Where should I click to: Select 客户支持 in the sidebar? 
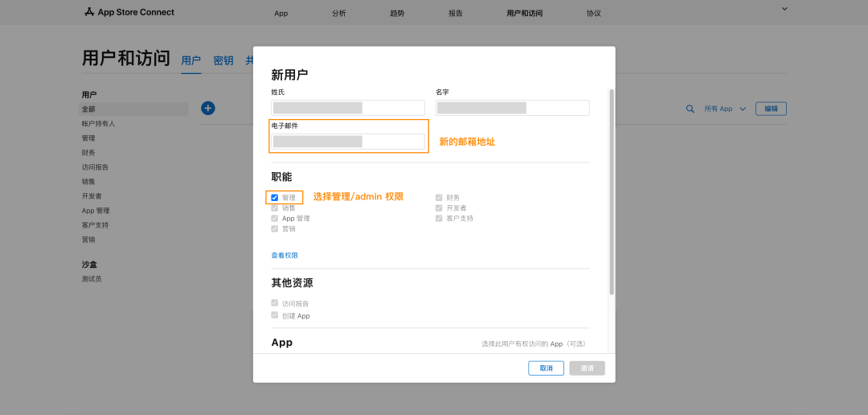click(95, 225)
